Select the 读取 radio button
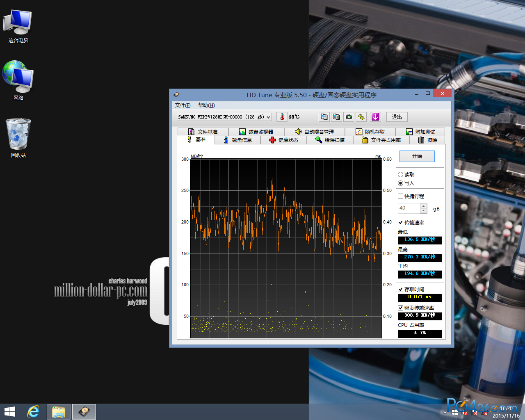 point(406,175)
